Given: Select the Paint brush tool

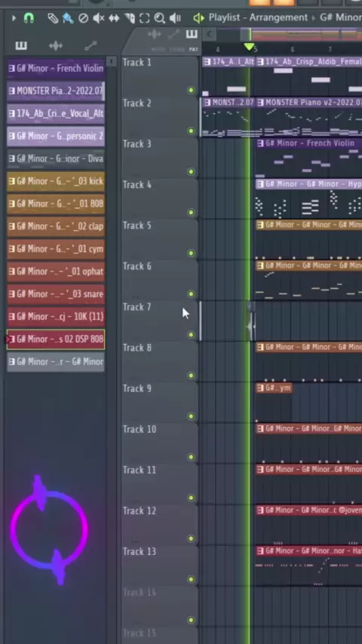Looking at the screenshot, I should [67, 18].
